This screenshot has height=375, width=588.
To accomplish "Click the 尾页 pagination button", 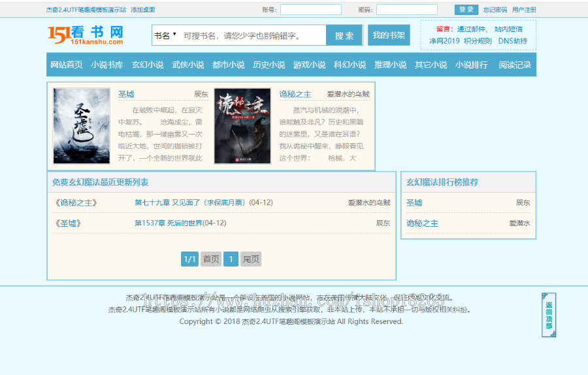I will [x=251, y=259].
